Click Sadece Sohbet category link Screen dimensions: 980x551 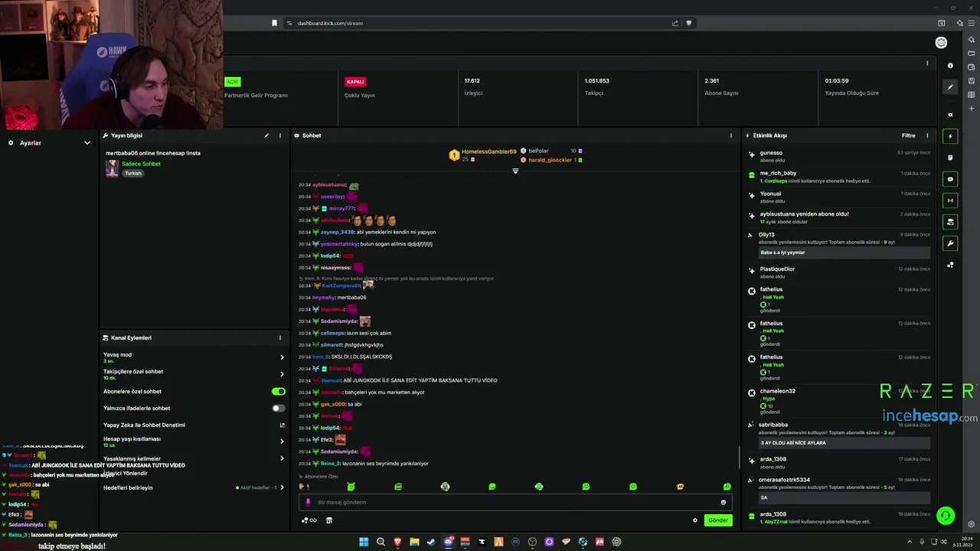(x=142, y=164)
